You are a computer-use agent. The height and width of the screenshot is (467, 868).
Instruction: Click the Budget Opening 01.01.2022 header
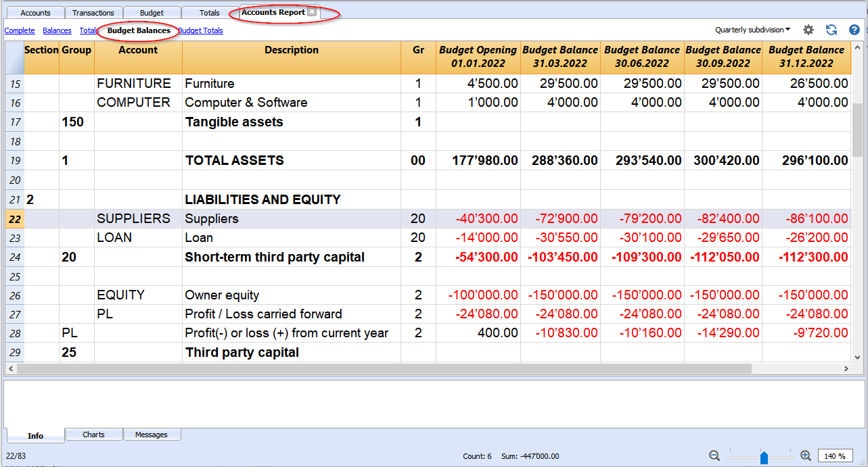tap(478, 57)
